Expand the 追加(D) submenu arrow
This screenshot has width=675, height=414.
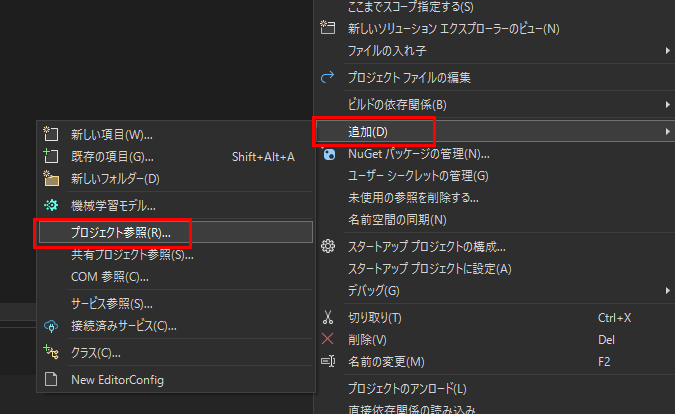[x=667, y=132]
